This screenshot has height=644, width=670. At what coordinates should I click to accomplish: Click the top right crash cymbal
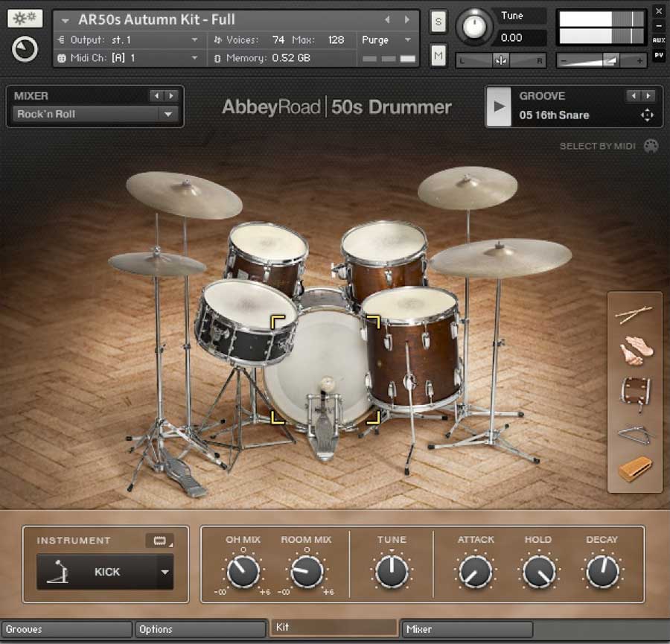point(468,187)
